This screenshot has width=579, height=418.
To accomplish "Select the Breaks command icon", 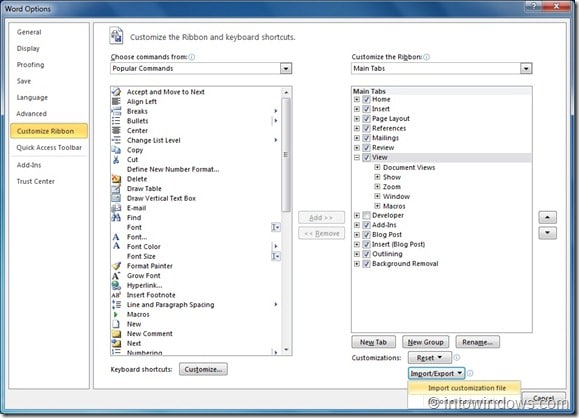I will click(116, 111).
